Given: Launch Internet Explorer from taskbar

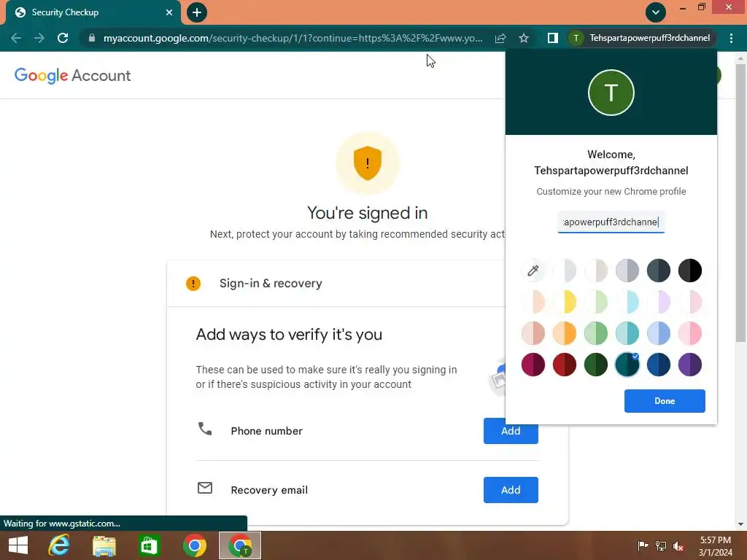Looking at the screenshot, I should click(x=59, y=545).
